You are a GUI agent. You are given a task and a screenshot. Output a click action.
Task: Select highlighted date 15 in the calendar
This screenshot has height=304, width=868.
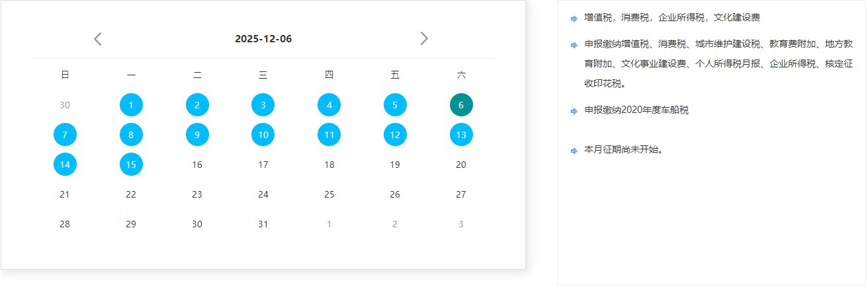[x=131, y=164]
